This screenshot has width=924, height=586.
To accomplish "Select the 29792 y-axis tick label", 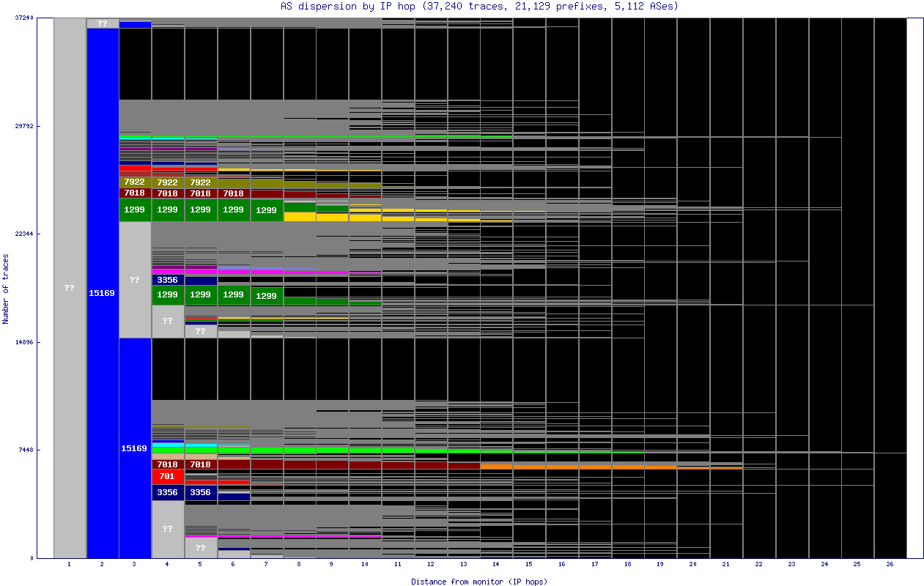I will click(x=24, y=126).
